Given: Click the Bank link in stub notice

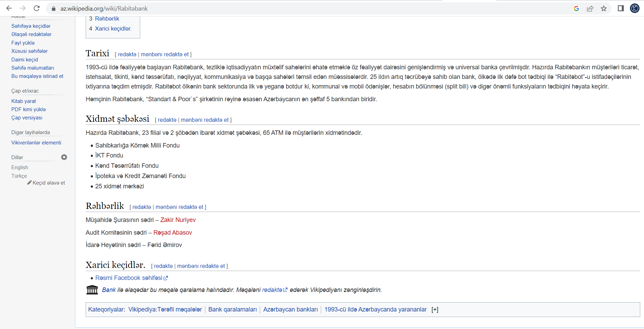Looking at the screenshot, I should (x=109, y=290).
